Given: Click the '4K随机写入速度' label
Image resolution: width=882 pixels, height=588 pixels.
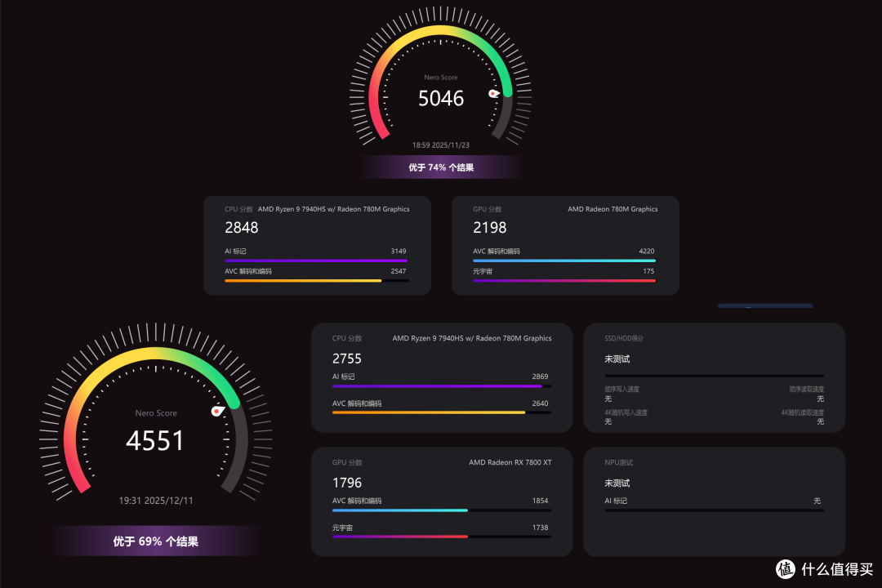Looking at the screenshot, I should coord(626,412).
